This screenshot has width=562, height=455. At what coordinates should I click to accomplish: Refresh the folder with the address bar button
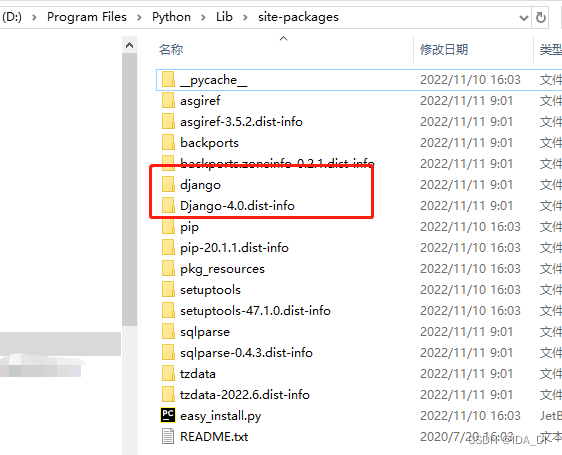[x=540, y=17]
